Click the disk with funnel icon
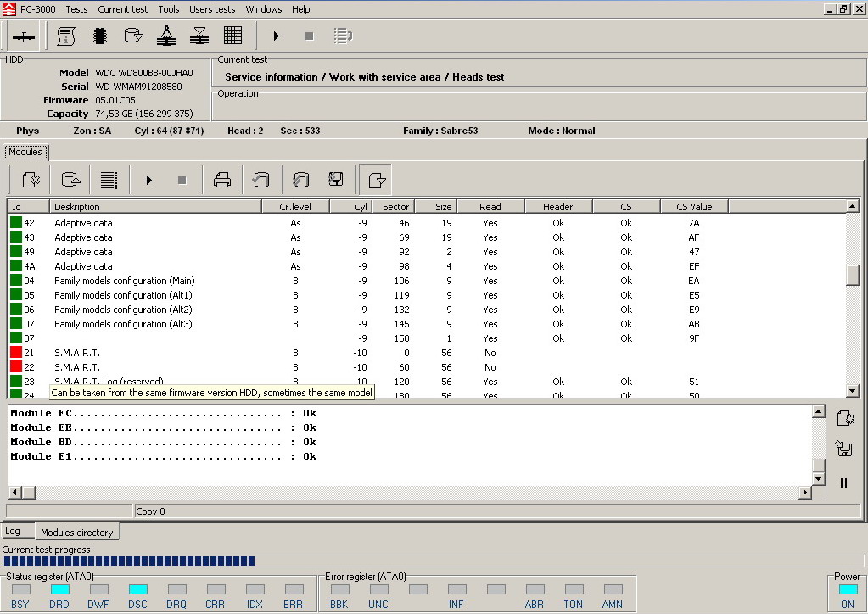868x614 pixels. click(x=133, y=36)
